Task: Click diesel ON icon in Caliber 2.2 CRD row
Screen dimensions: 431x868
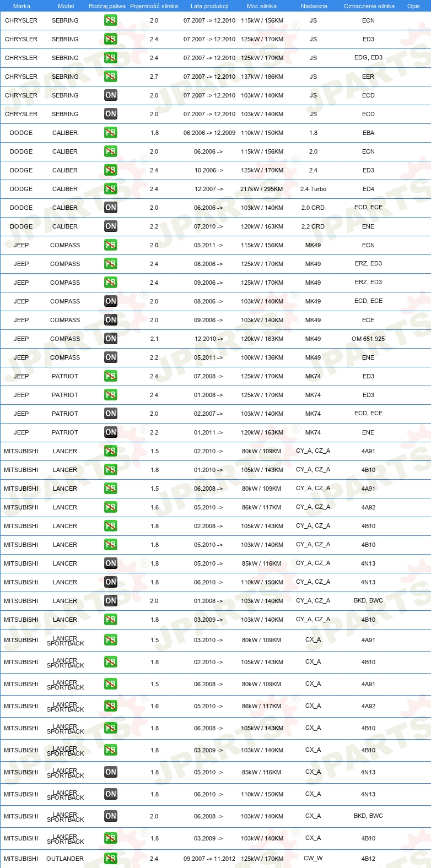Action: click(x=111, y=226)
